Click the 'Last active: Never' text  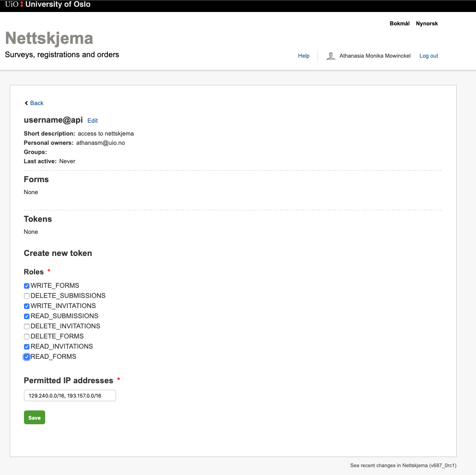[49, 161]
